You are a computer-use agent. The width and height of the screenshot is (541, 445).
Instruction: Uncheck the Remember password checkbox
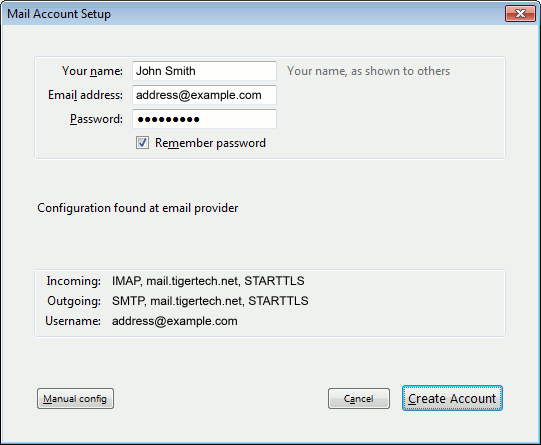click(x=142, y=143)
